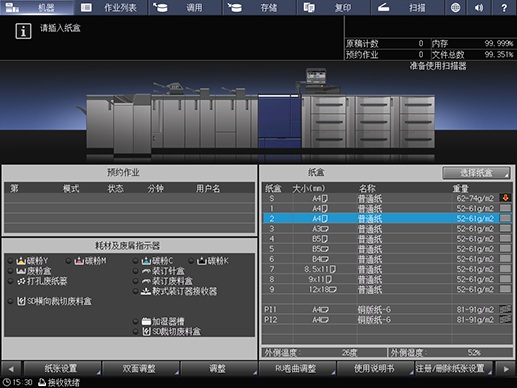
Task: Switch to the 复印 copy tab
Action: click(x=333, y=7)
